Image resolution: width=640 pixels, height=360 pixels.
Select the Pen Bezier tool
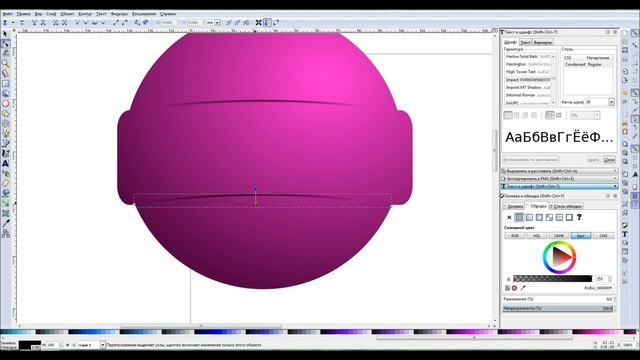[5, 144]
